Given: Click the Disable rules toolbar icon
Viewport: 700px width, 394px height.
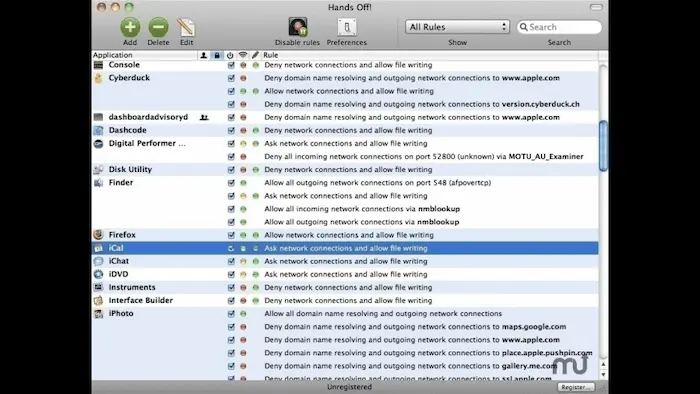Looking at the screenshot, I should 297,27.
